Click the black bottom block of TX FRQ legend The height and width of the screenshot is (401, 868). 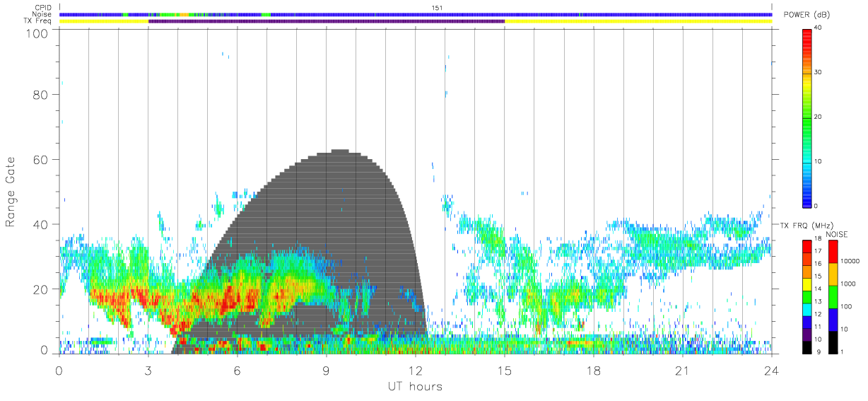tap(807, 347)
